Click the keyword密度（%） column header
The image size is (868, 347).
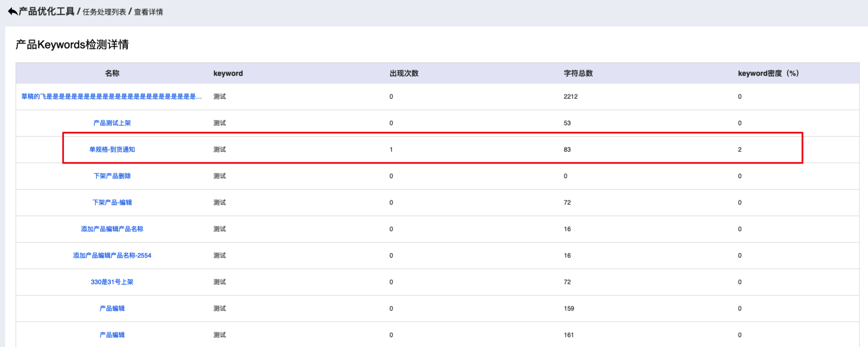(769, 73)
